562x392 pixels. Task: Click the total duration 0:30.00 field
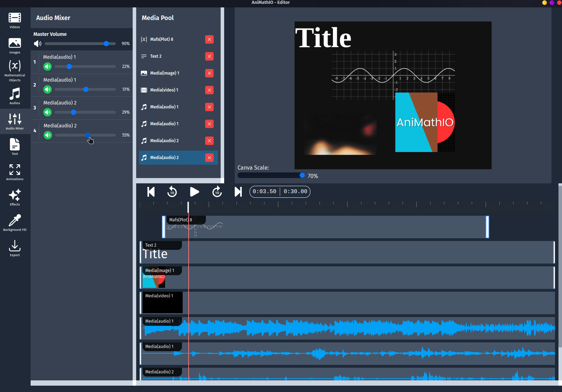point(296,191)
